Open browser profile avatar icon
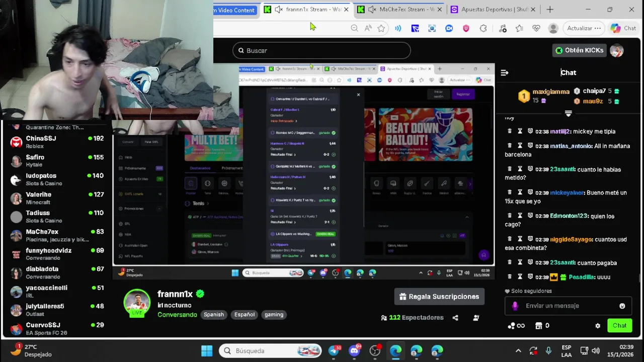The image size is (644, 362). [553, 28]
